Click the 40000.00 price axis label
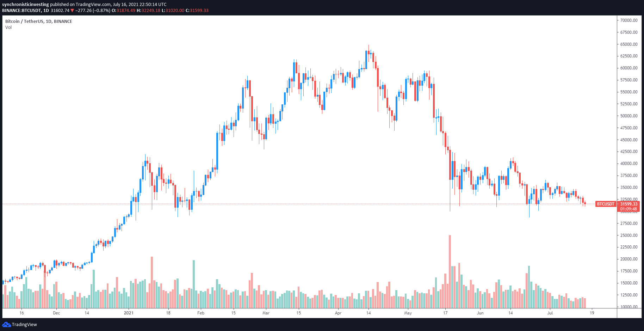This screenshot has width=644, height=331. [629, 164]
